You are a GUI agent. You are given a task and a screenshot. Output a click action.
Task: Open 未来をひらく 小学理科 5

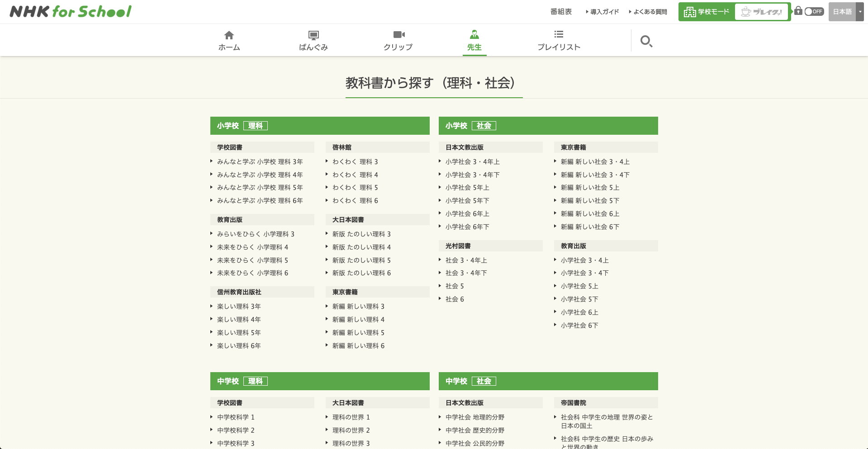252,260
